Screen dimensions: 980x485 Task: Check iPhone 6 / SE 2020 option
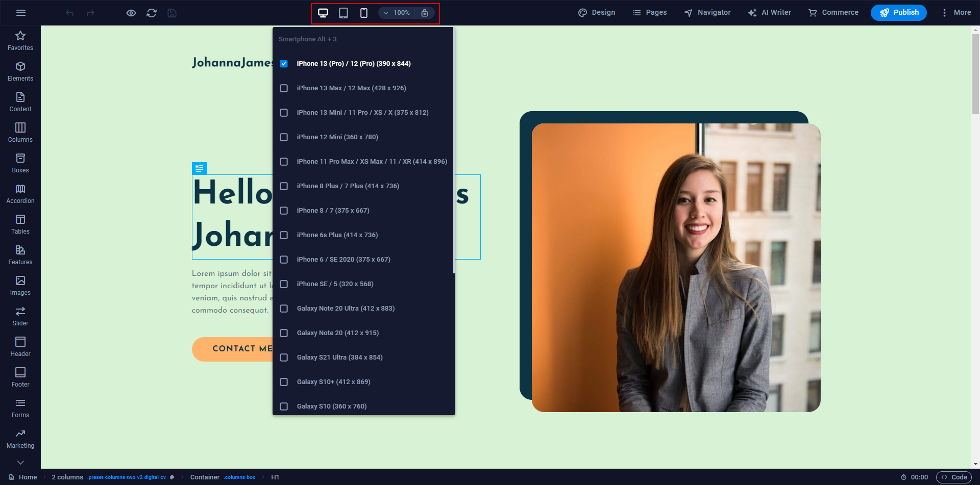[284, 260]
